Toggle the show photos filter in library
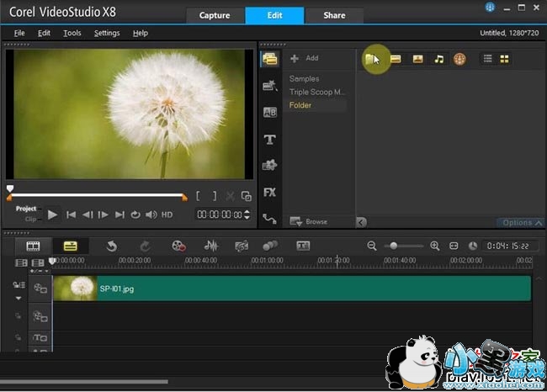The image size is (547, 392). coord(417,59)
